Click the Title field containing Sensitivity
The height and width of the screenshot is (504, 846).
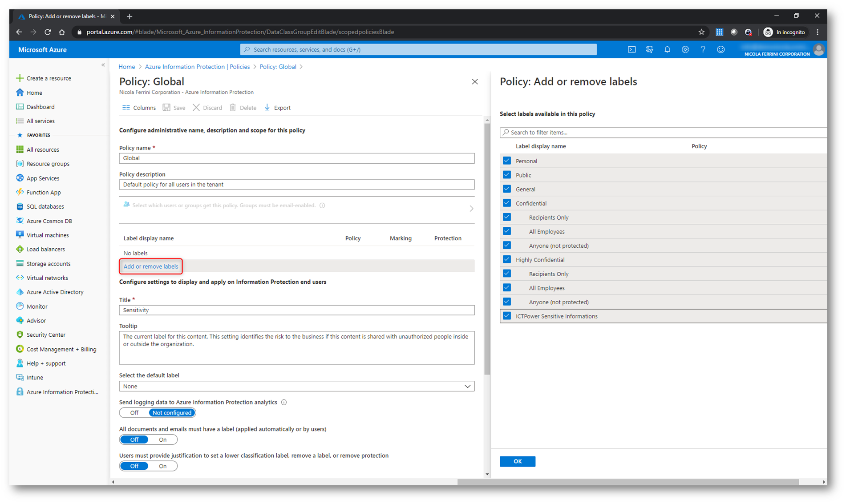(296, 310)
